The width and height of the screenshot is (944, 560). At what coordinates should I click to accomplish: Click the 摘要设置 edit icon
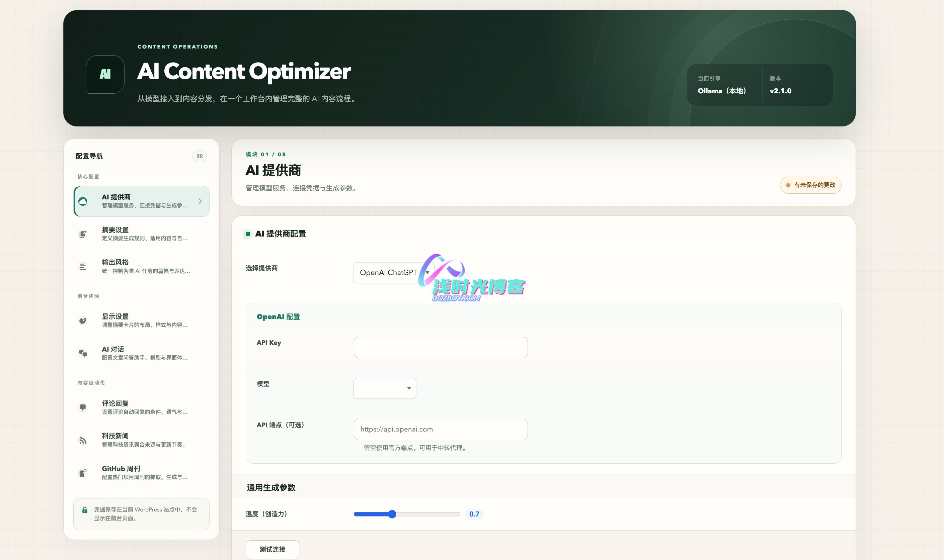click(x=83, y=235)
